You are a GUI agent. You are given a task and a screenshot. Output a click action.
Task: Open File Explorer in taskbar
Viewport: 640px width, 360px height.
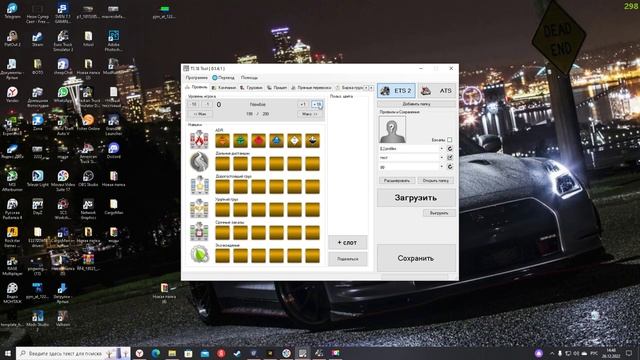pos(172,353)
